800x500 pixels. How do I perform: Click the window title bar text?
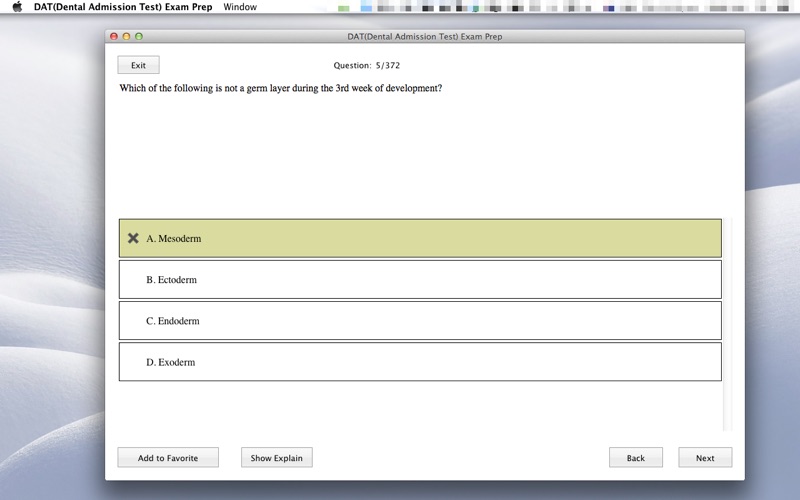point(424,37)
